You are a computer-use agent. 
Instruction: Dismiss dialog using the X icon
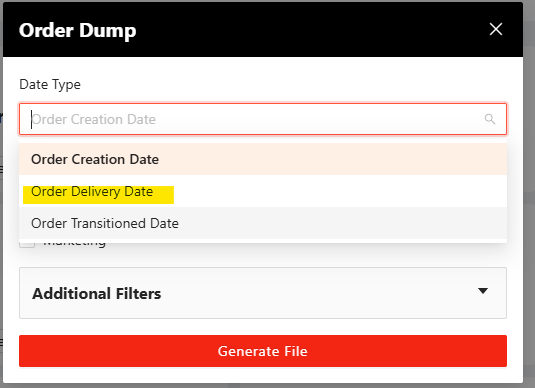pos(496,29)
